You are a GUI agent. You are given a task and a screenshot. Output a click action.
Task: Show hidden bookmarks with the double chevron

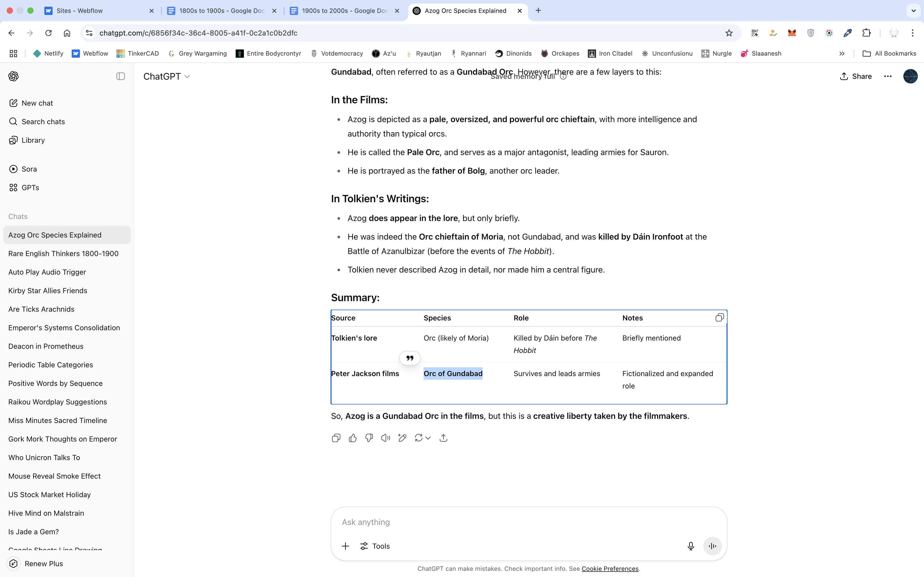pos(841,53)
